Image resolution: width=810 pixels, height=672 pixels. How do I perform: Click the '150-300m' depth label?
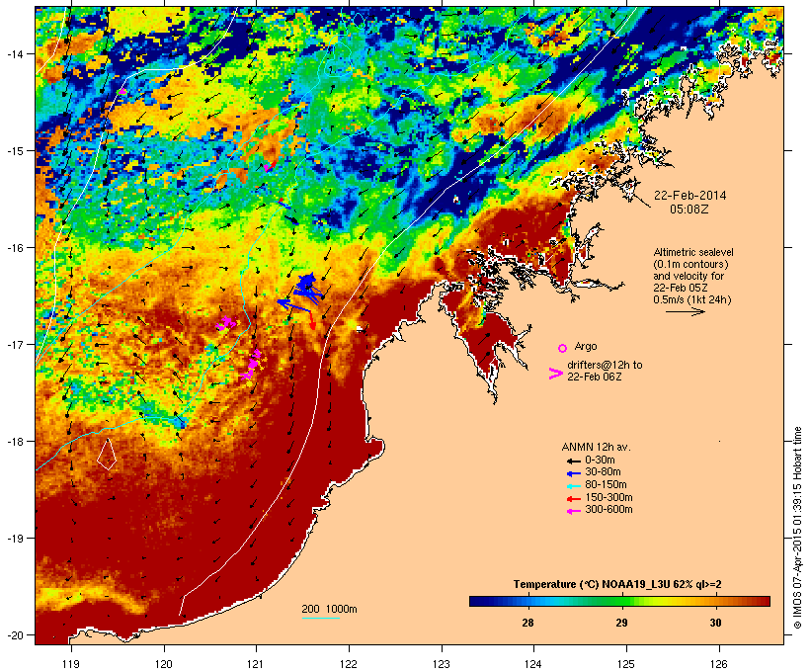click(608, 498)
